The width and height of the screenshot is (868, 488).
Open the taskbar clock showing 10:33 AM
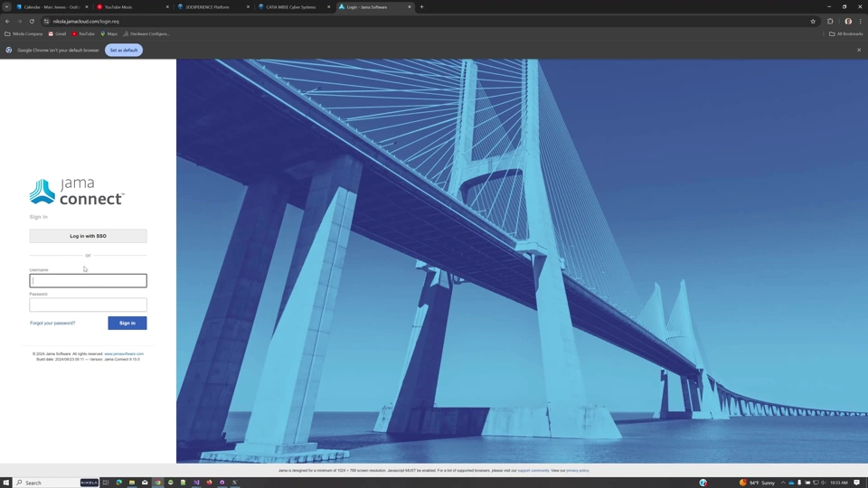pos(839,483)
